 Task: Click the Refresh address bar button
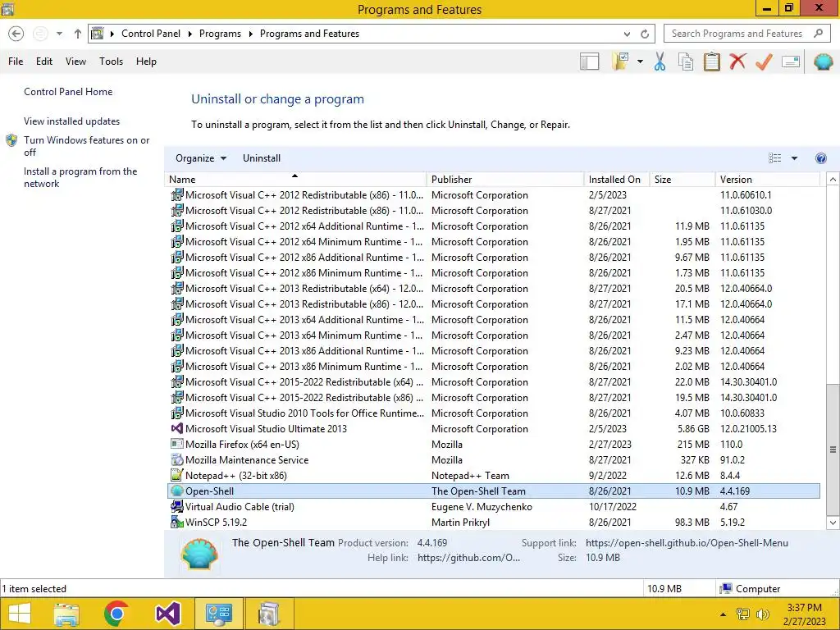point(645,34)
